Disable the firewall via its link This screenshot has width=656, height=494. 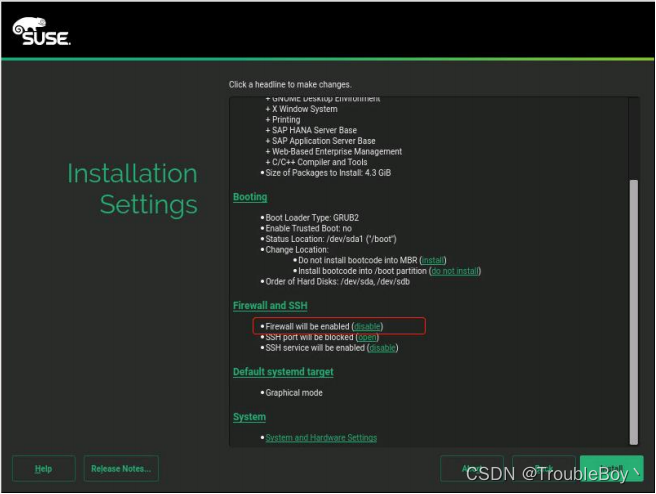tap(367, 327)
